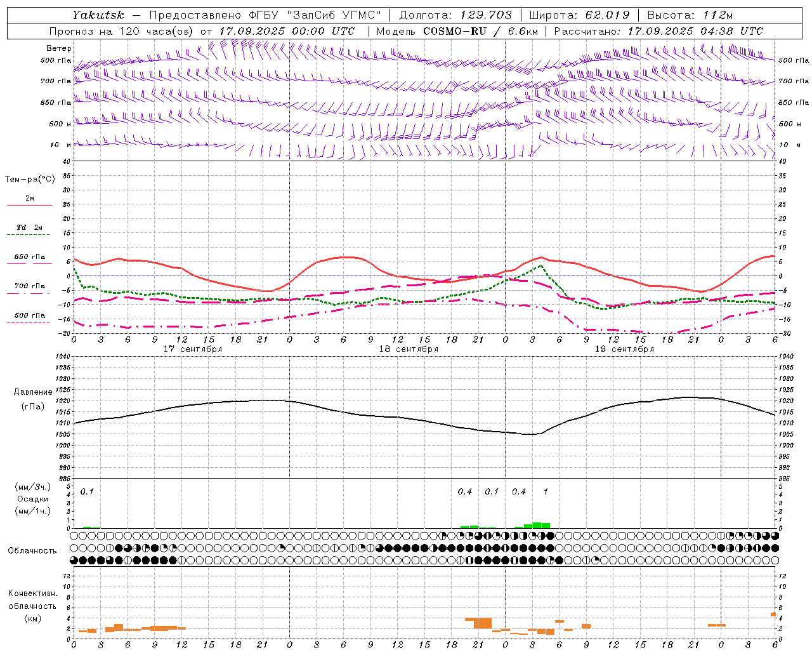Click the 19 сентября date label
This screenshot has height=650, width=812.
pos(624,349)
